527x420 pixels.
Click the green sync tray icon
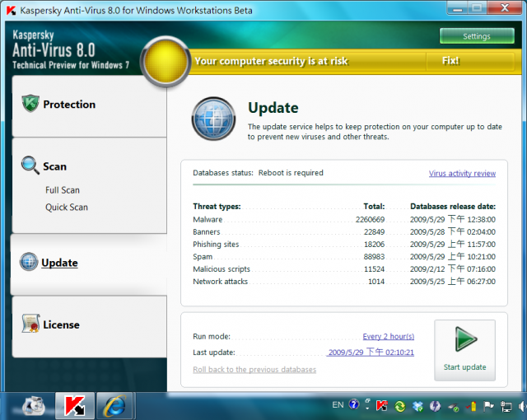(400, 407)
